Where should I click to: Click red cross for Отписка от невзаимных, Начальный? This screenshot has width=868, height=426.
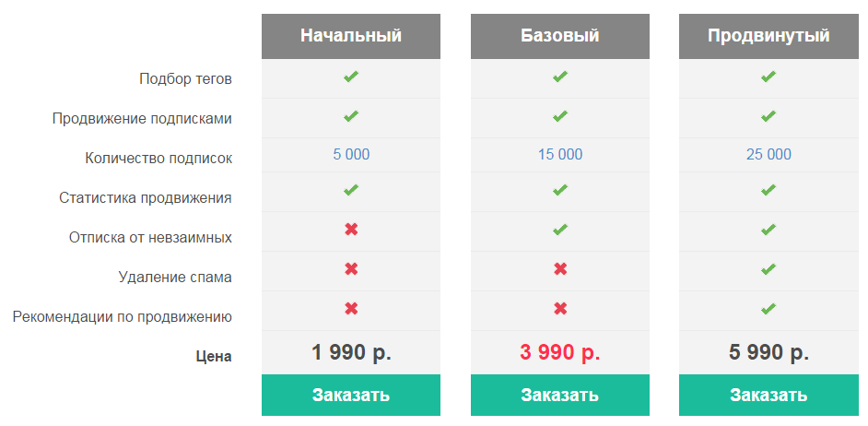tap(351, 230)
